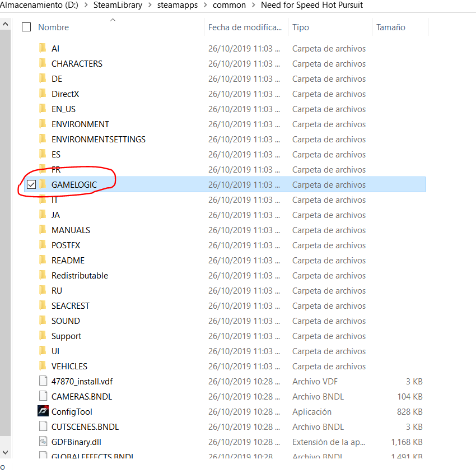The width and height of the screenshot is (476, 473).
Task: Go to common folder in address bar
Action: [229, 5]
